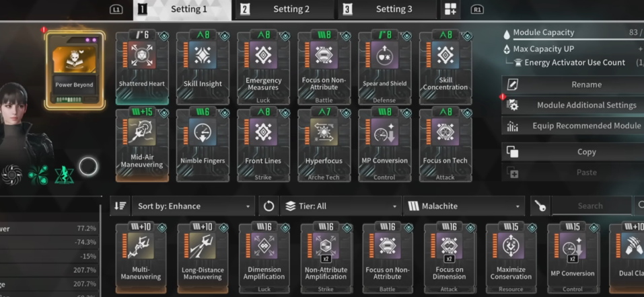Toggle the sort order direction icon
Viewport: 644px width, 297px height.
click(120, 206)
